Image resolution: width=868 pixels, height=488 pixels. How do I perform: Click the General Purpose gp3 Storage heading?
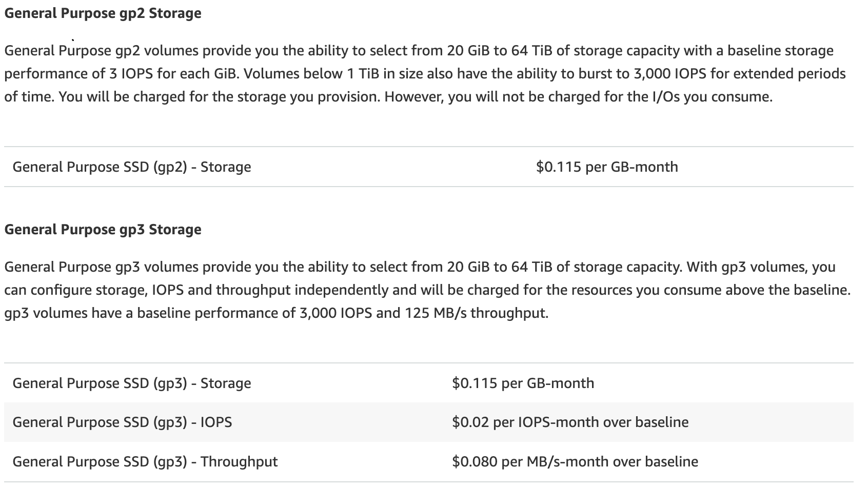tap(103, 229)
